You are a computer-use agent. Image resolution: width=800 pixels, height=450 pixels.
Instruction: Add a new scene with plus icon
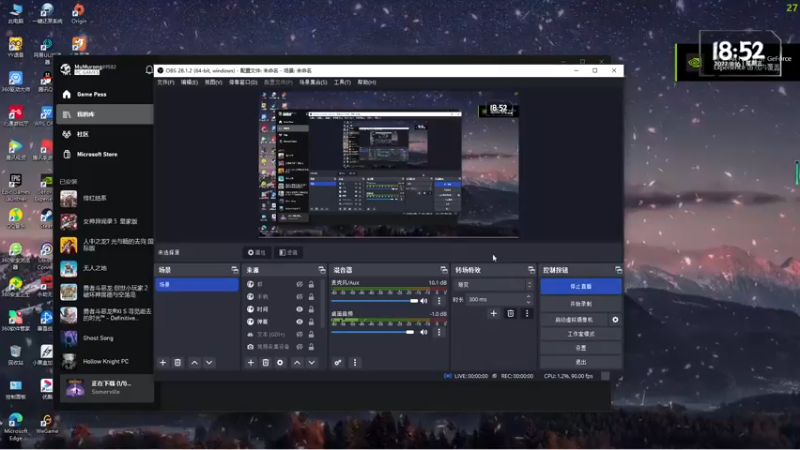tap(163, 362)
